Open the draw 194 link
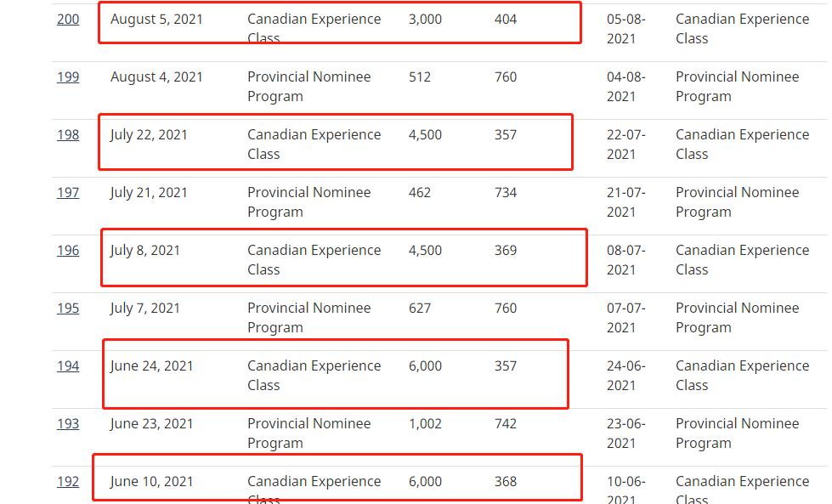832x504 pixels. [68, 365]
